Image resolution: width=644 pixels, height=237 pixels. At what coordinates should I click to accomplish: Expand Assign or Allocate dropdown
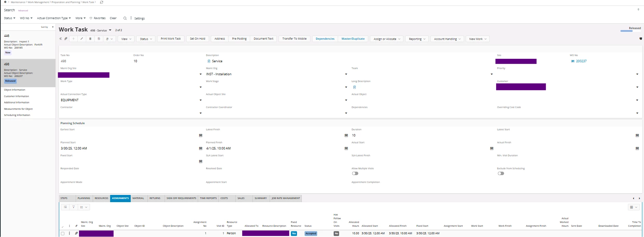point(387,39)
